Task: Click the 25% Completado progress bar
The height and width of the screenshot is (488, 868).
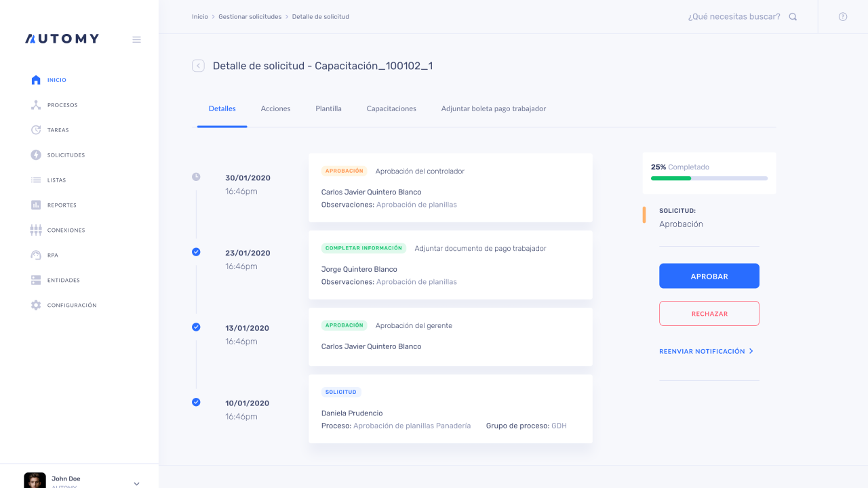Action: pos(709,178)
